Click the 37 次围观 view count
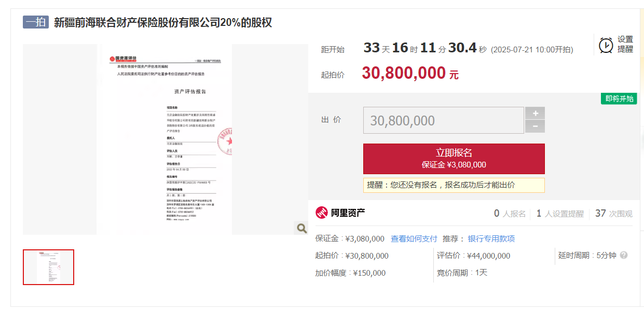Image resolution: width=644 pixels, height=311 pixels. 613,214
